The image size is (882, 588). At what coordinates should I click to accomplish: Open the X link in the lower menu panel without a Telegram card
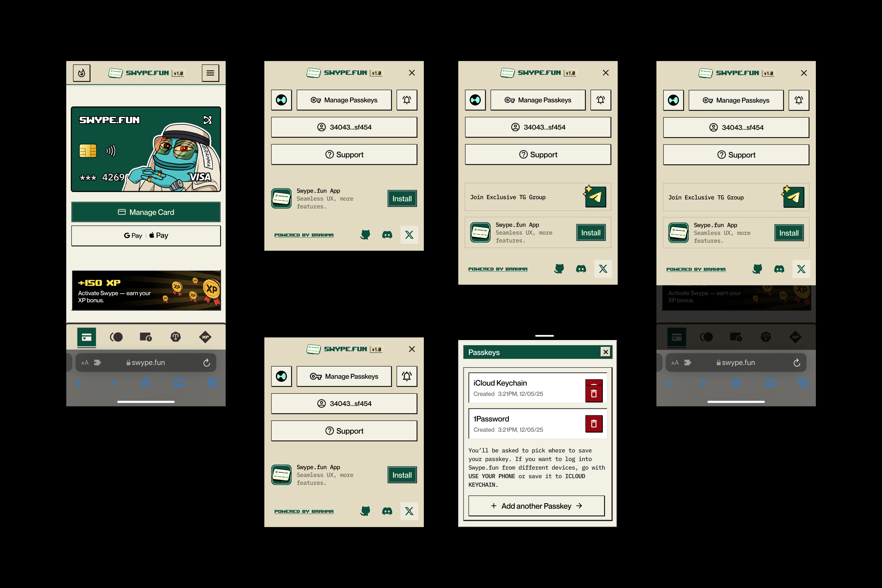pyautogui.click(x=409, y=511)
